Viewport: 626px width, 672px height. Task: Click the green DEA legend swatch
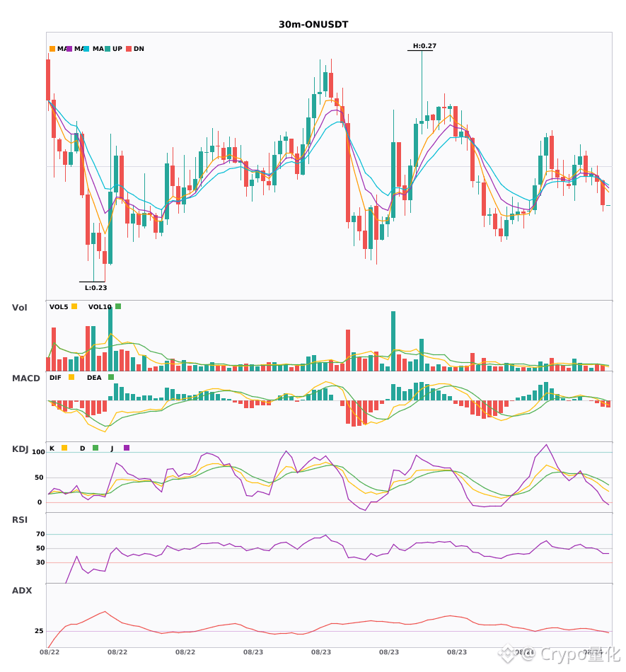[x=111, y=377]
